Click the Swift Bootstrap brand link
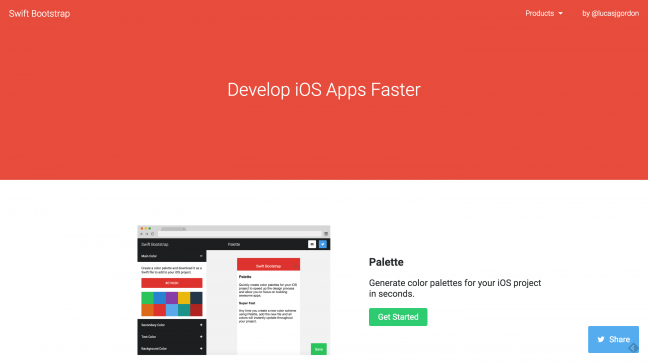The width and height of the screenshot is (648, 362). 39,14
